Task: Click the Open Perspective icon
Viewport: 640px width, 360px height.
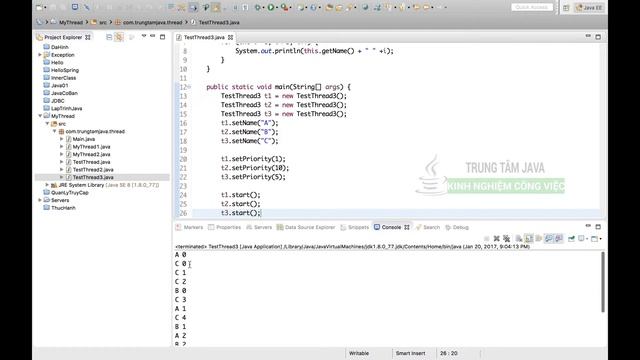Action: [566, 7]
